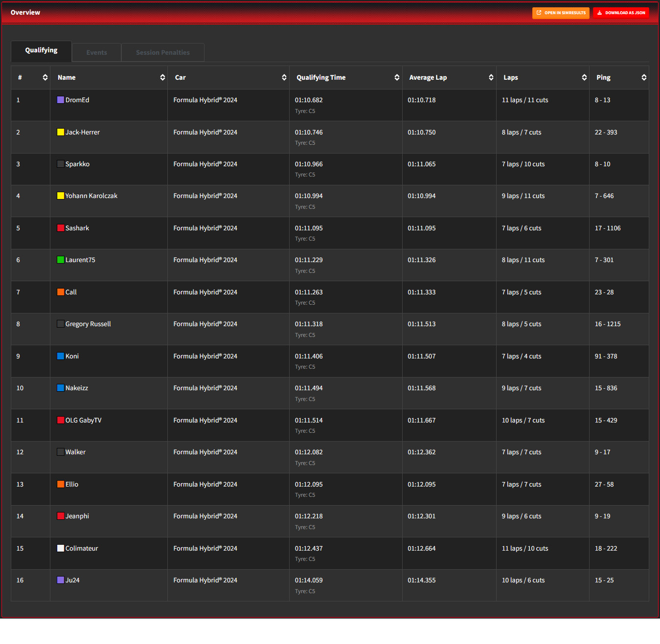Click DromEd's purple color swatch

point(61,100)
